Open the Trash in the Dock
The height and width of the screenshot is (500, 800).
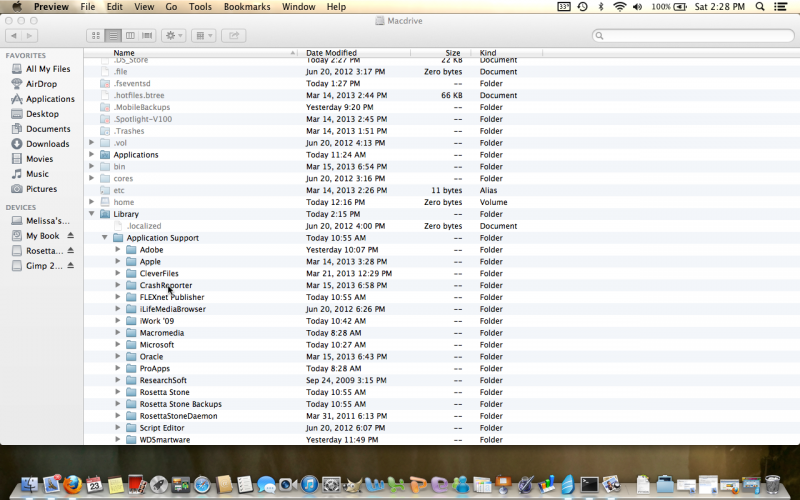[x=772, y=484]
